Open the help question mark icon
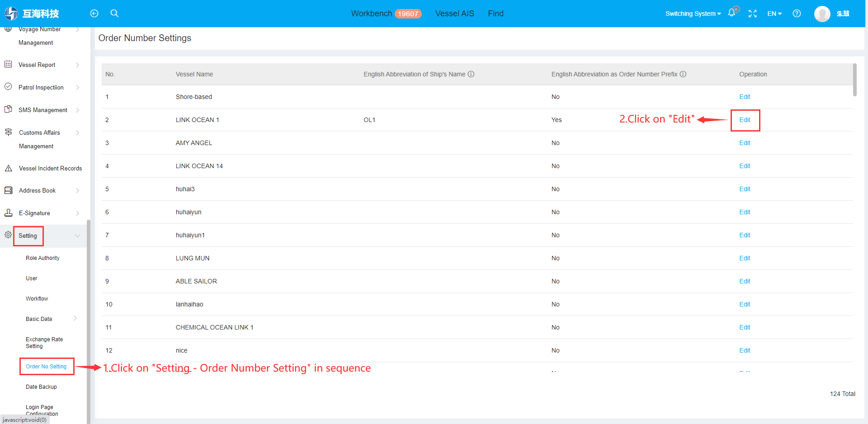Image resolution: width=868 pixels, height=424 pixels. pos(797,14)
